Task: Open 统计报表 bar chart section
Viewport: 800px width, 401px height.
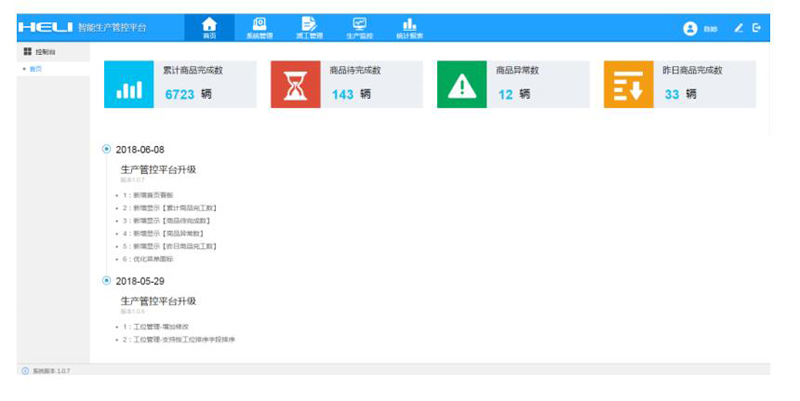Action: (x=409, y=27)
